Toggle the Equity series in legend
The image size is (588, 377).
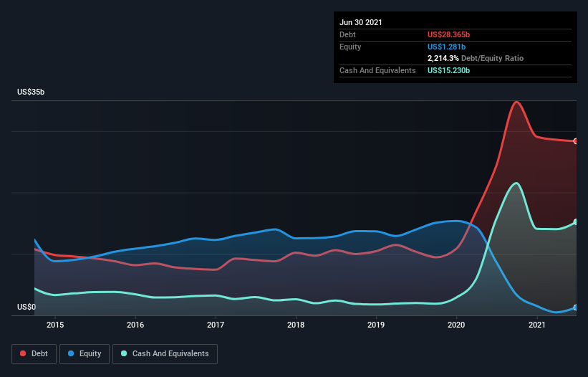click(x=85, y=353)
